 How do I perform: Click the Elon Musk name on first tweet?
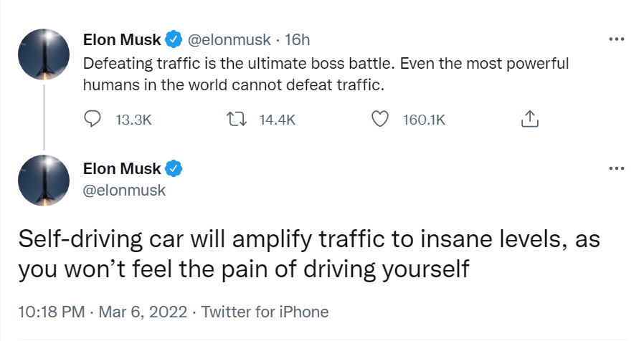(x=122, y=38)
